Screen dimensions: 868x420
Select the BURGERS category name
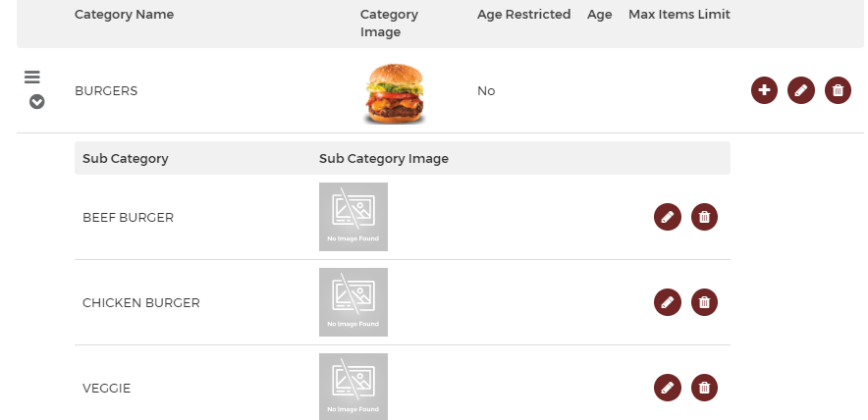(x=106, y=90)
